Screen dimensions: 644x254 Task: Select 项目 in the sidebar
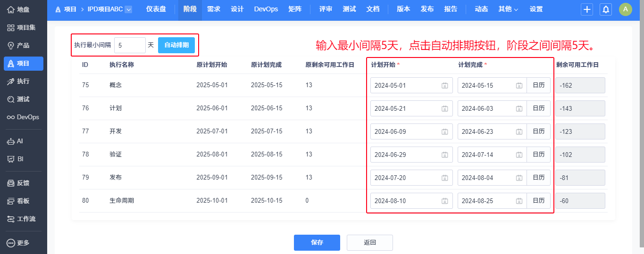click(23, 63)
